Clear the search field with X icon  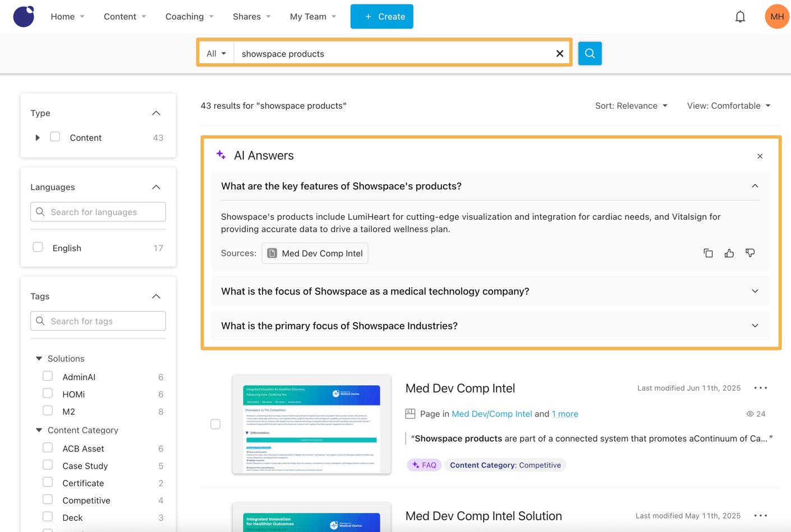pyautogui.click(x=559, y=54)
